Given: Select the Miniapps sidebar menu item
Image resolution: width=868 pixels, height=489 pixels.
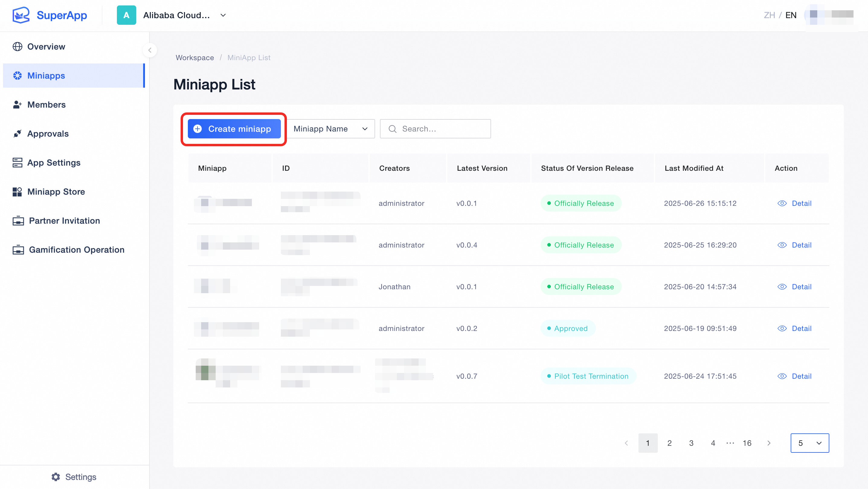Looking at the screenshot, I should click(73, 76).
